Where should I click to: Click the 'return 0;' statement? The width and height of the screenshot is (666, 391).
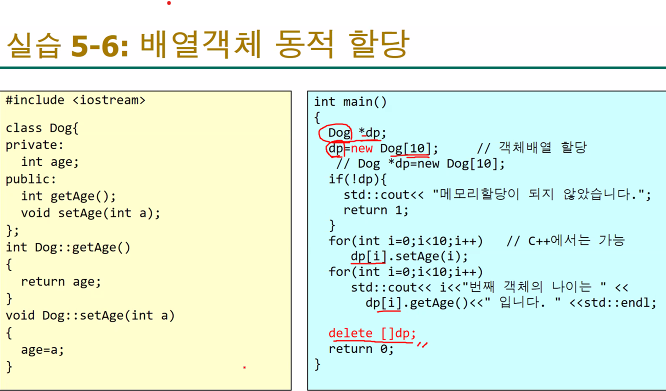click(x=361, y=349)
